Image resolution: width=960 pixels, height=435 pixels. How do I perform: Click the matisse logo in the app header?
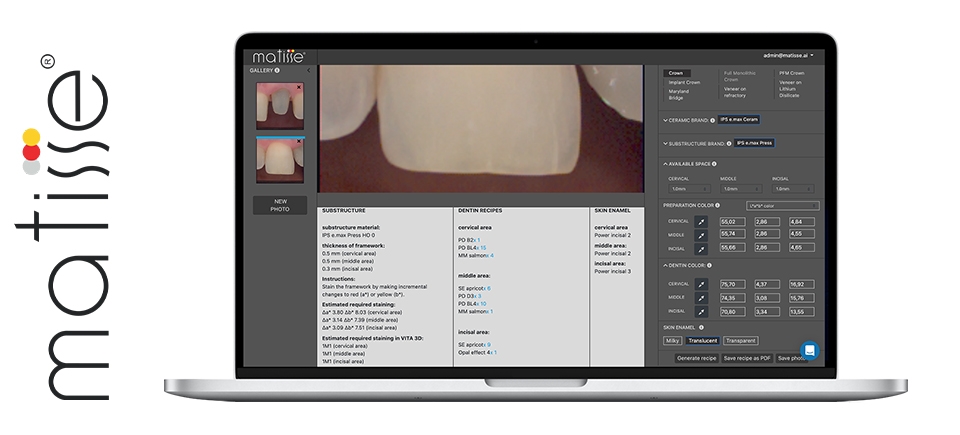point(279,56)
